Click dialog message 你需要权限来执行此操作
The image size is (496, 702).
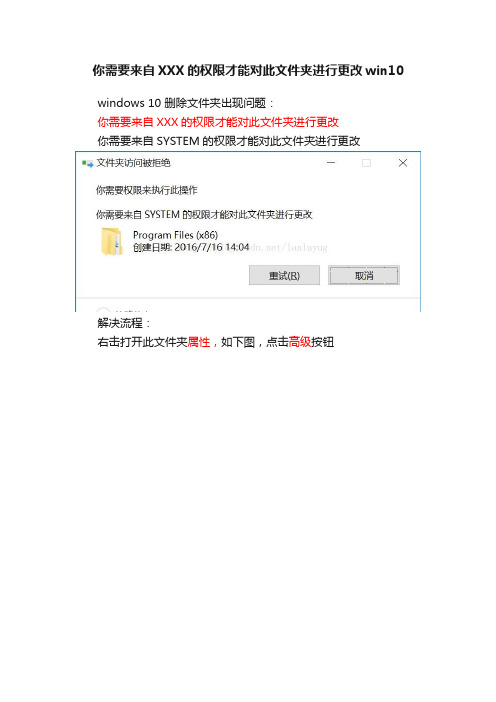(146, 190)
